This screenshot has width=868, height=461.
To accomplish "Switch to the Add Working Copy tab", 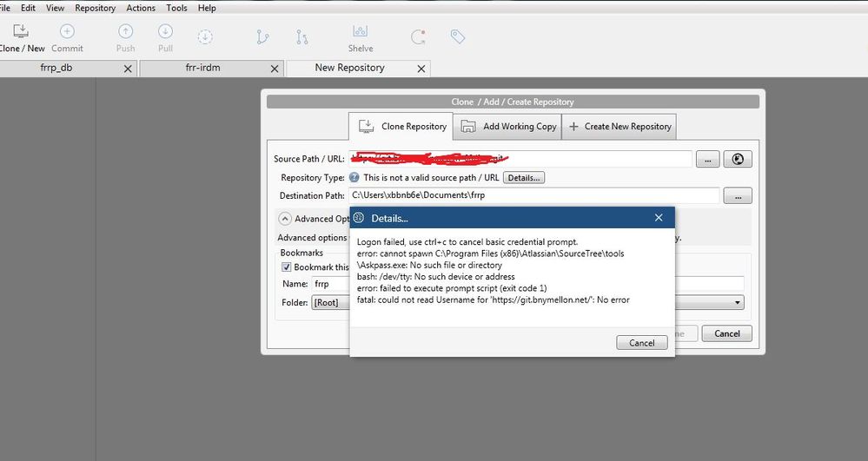I will tap(507, 126).
